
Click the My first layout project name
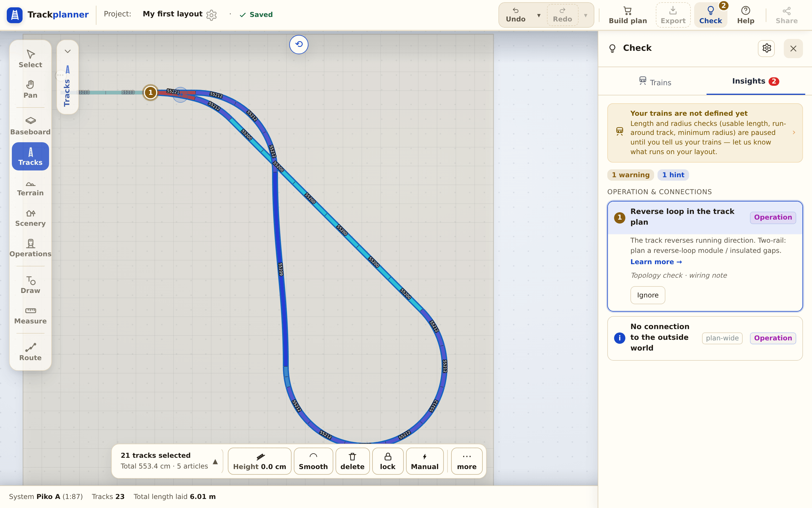tap(173, 14)
